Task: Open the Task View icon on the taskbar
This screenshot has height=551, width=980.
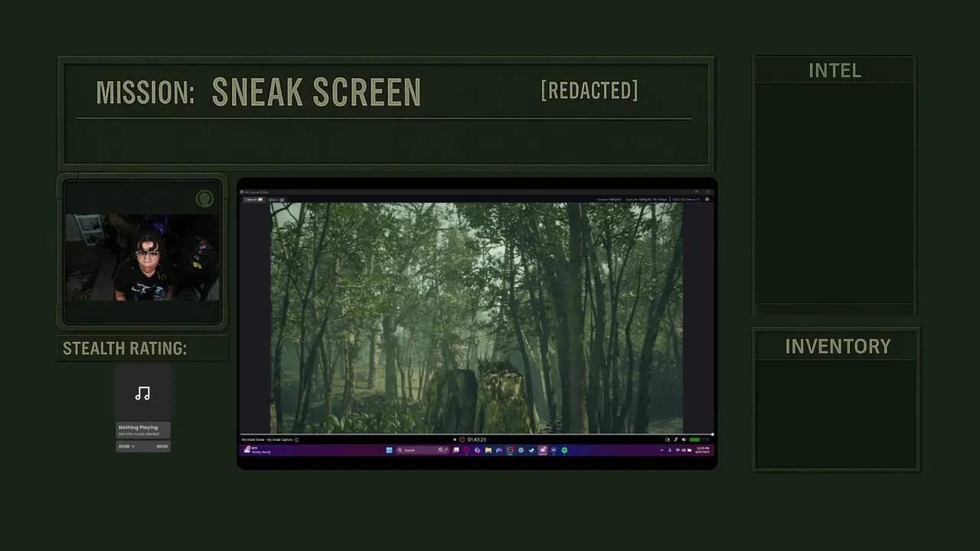Action: pos(456,450)
